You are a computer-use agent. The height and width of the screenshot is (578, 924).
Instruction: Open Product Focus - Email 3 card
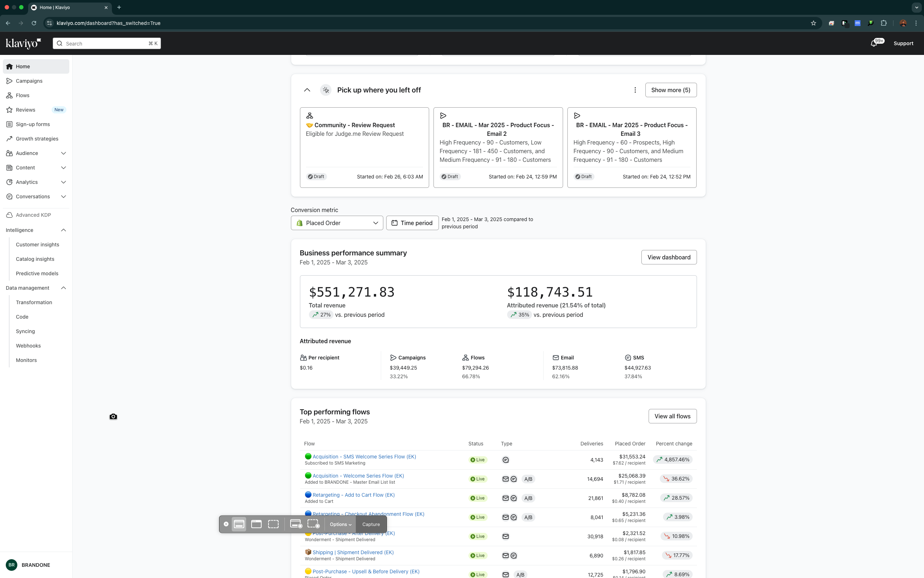[632, 147]
